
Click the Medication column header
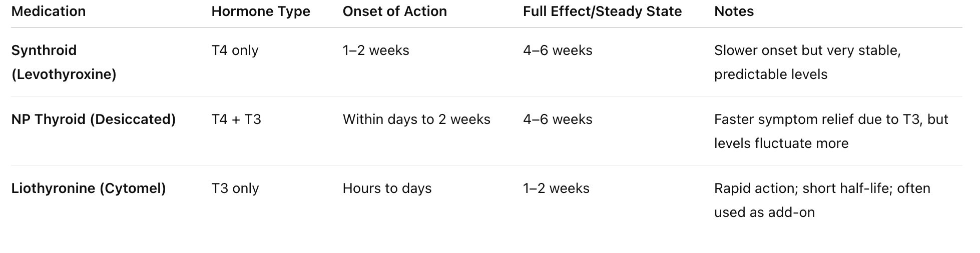[x=49, y=11]
